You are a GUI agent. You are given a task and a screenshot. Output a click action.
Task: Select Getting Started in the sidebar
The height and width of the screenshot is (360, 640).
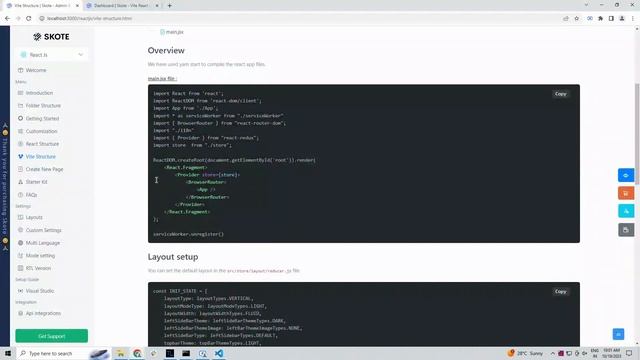point(42,118)
